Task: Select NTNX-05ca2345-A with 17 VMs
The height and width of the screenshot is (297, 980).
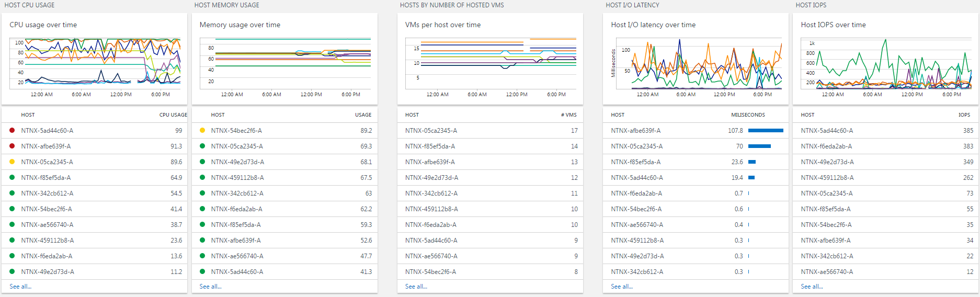Action: point(431,131)
